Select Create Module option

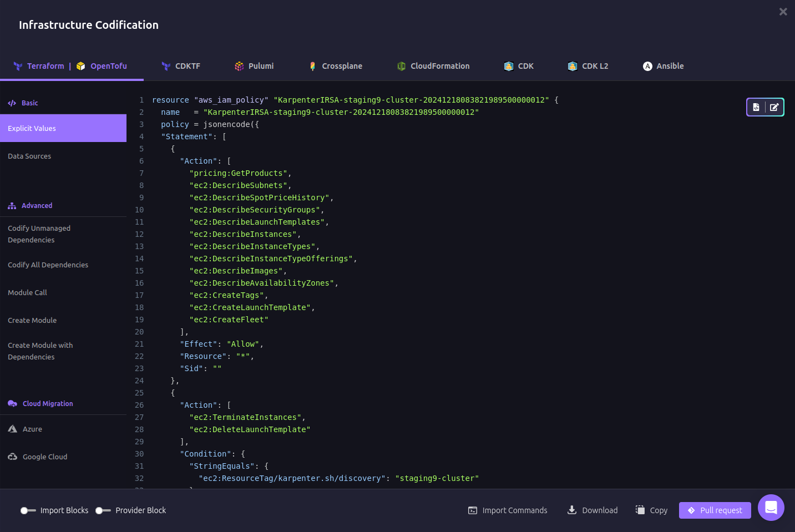click(x=63, y=320)
